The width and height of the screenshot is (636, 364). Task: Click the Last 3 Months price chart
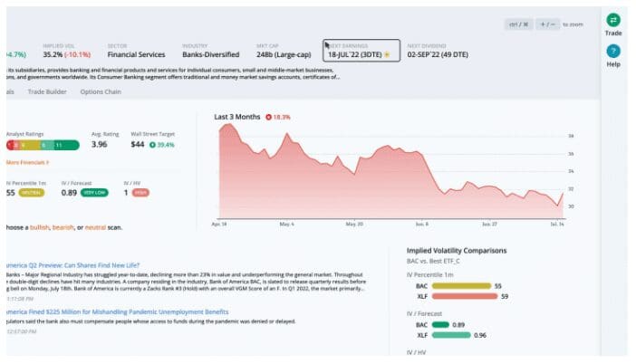[x=390, y=172]
